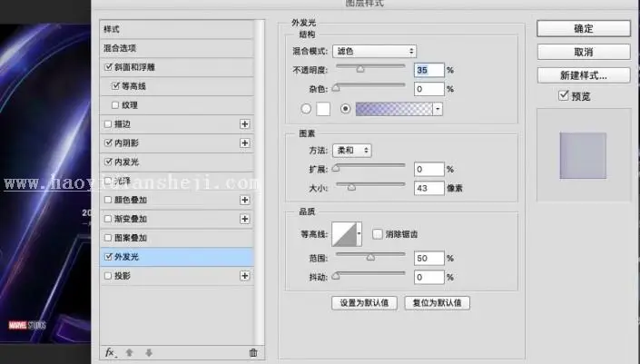Toggle 预览 preview checkbox
The image size is (640, 364).
click(x=564, y=96)
